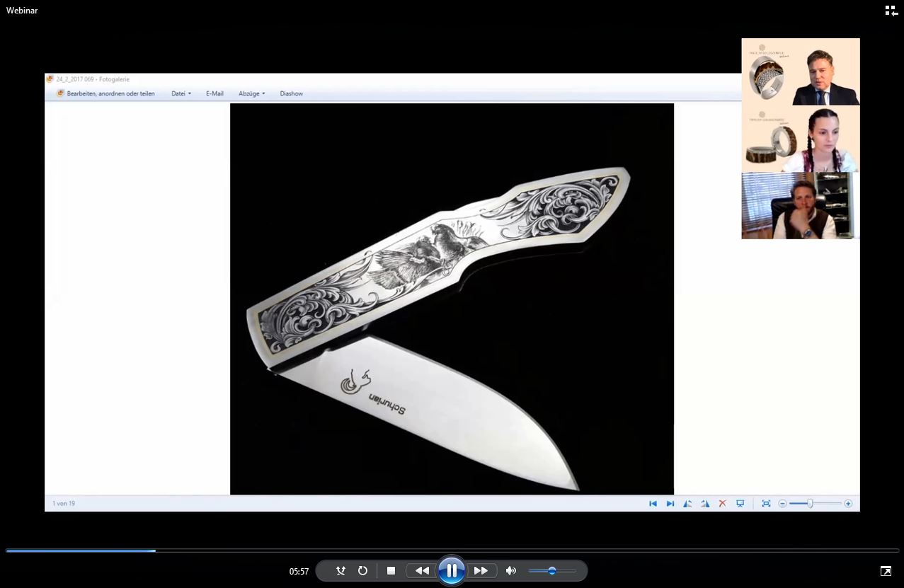Seek along the video progress bar
904x588 pixels.
tap(452, 550)
